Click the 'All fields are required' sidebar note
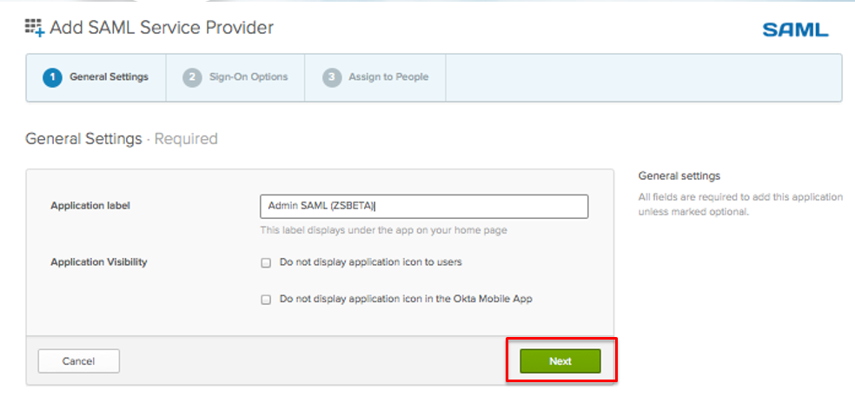855x403 pixels. click(740, 204)
